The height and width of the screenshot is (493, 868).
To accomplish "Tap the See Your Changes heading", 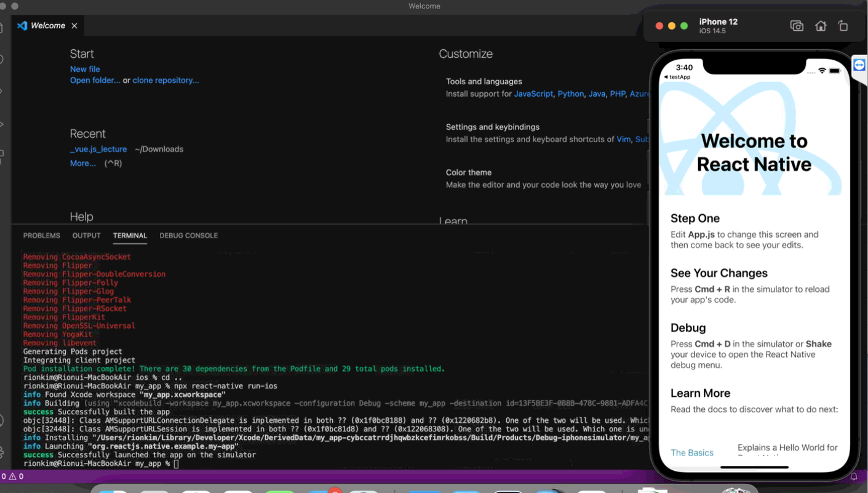I will pyautogui.click(x=719, y=273).
